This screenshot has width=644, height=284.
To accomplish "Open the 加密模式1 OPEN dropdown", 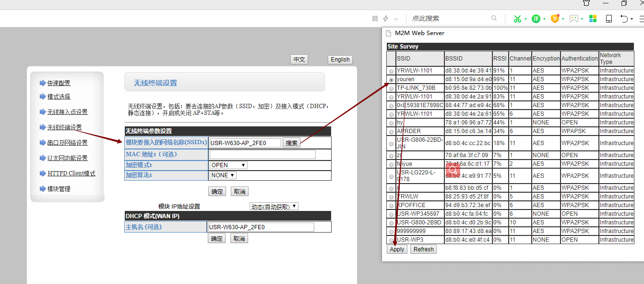I will tap(228, 165).
